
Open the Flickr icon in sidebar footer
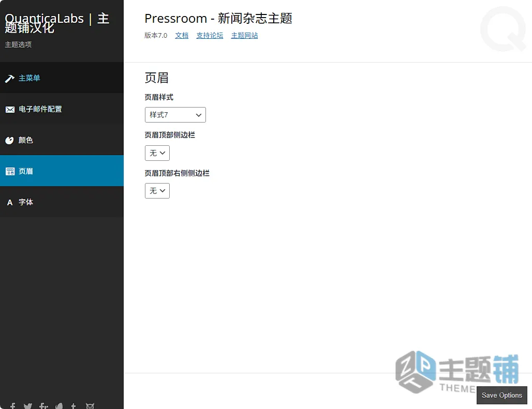tap(44, 406)
